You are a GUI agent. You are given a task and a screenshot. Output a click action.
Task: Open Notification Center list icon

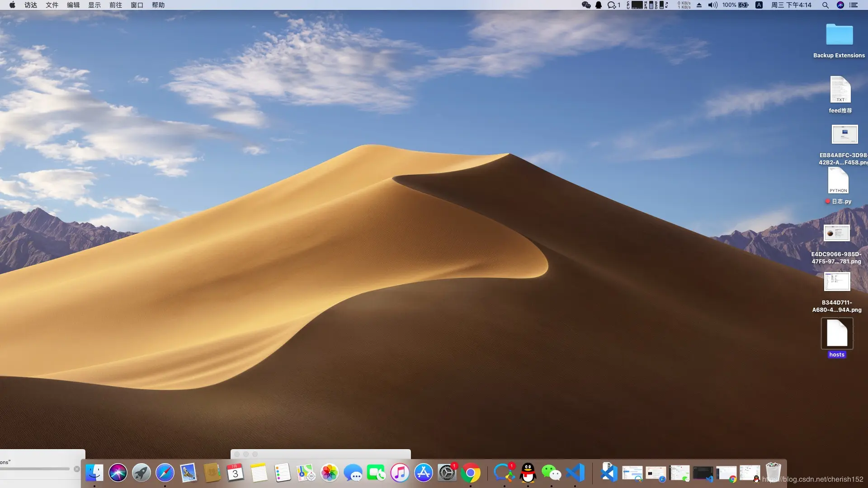854,5
